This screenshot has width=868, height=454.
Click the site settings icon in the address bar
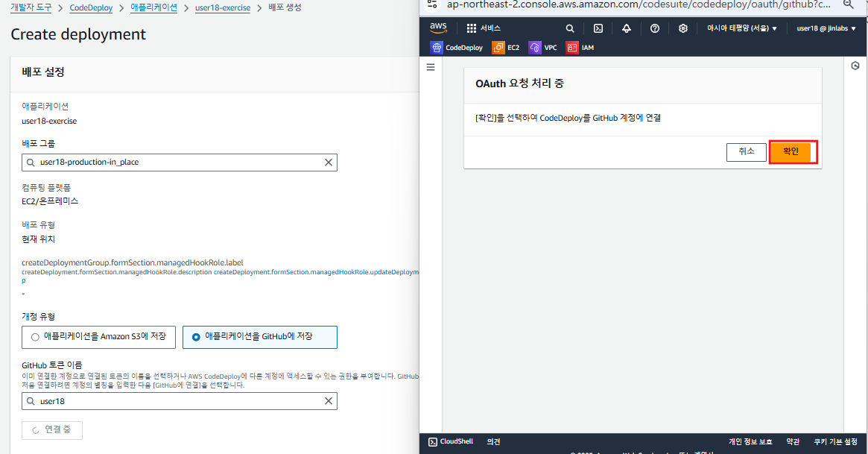point(433,4)
